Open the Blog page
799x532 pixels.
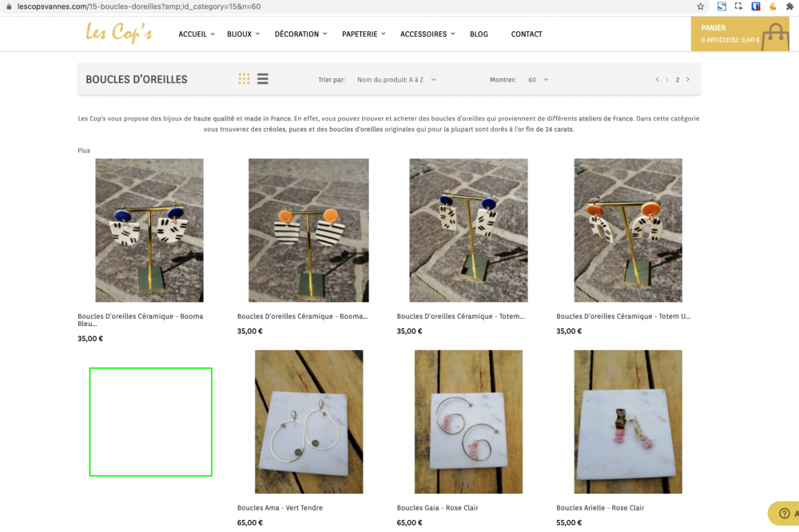[479, 34]
